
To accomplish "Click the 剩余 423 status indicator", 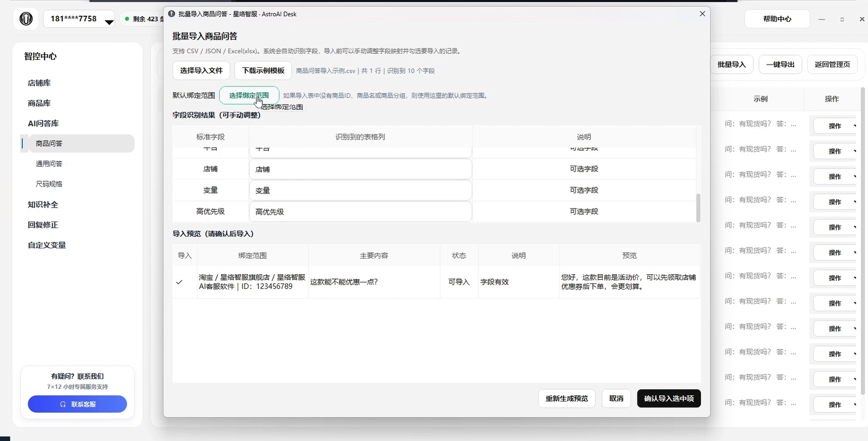I will tap(144, 18).
